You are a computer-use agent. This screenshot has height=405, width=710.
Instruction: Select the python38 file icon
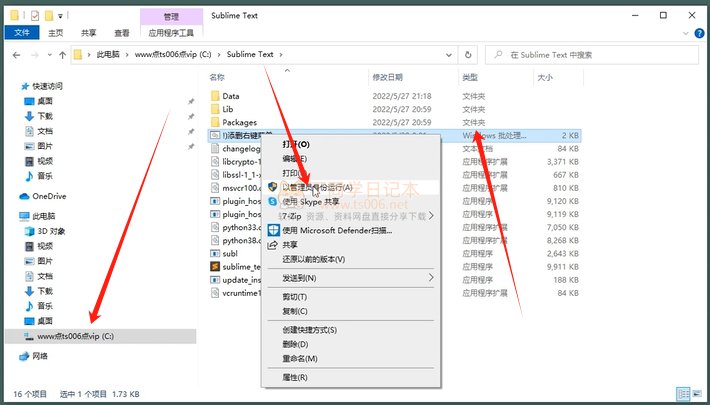tap(215, 241)
